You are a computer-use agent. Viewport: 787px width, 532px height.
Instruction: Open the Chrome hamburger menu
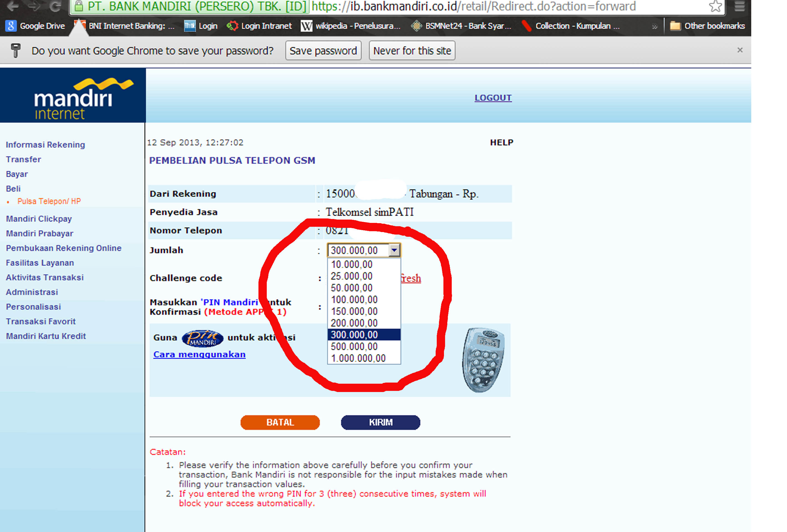click(x=739, y=6)
